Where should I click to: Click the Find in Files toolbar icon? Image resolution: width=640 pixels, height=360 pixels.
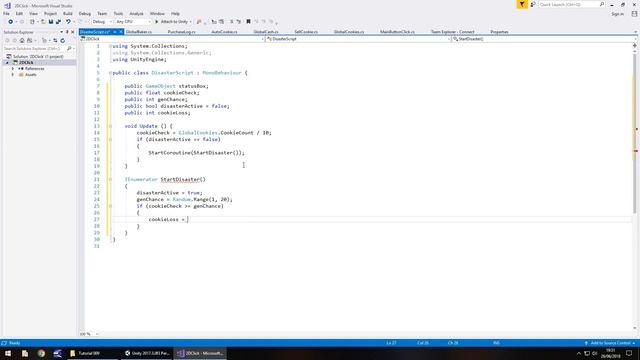(x=199, y=22)
